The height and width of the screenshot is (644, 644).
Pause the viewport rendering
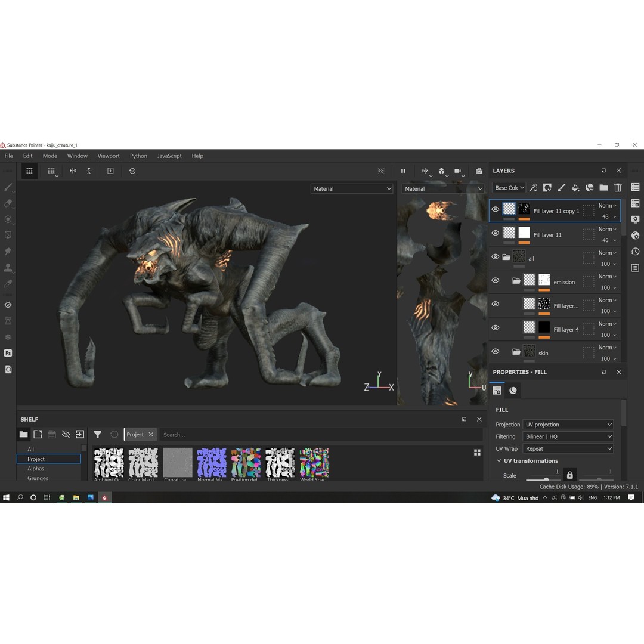click(x=403, y=171)
